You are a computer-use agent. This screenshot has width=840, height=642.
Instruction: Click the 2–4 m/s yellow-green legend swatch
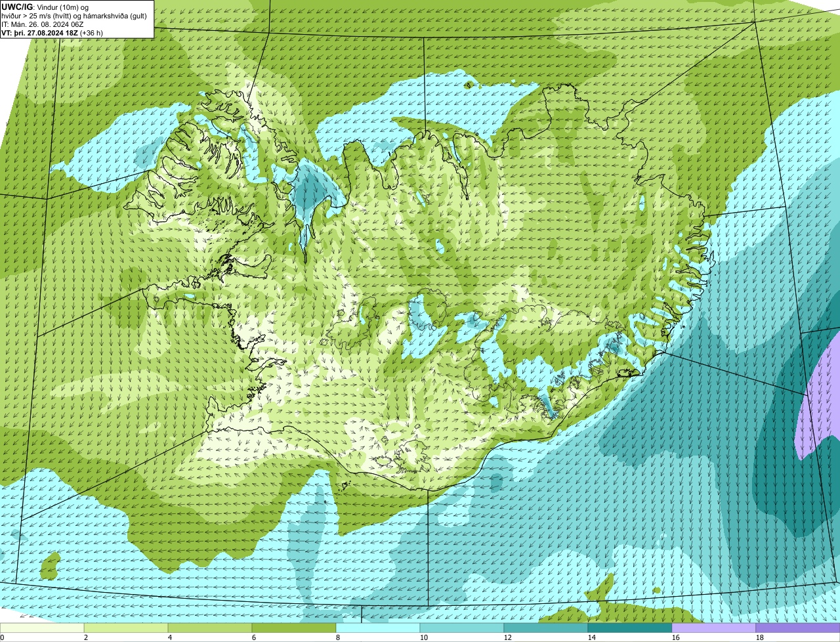point(126,628)
